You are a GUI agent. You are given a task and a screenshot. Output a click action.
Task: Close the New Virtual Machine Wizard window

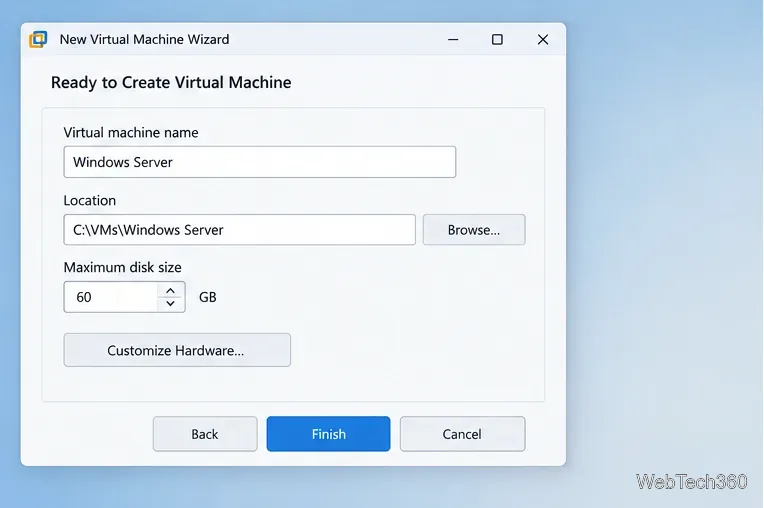[543, 39]
